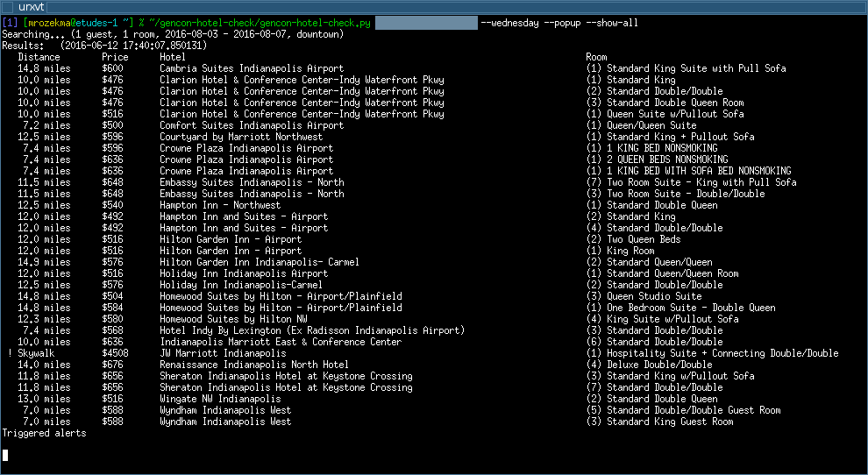Click the Price column header
The image size is (868, 475).
coord(115,57)
